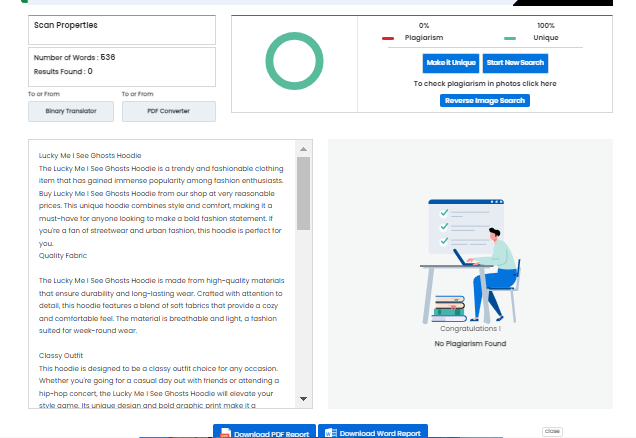Click the 'Number of Words : 536' text
The width and height of the screenshot is (636, 438).
point(75,58)
